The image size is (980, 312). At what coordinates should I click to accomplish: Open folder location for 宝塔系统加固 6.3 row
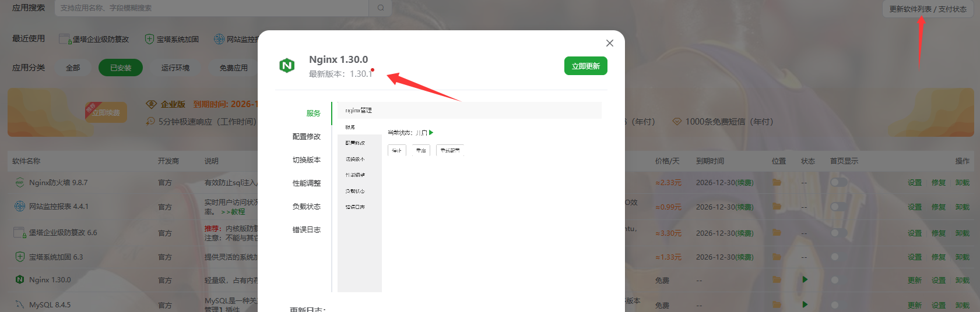coord(777,256)
